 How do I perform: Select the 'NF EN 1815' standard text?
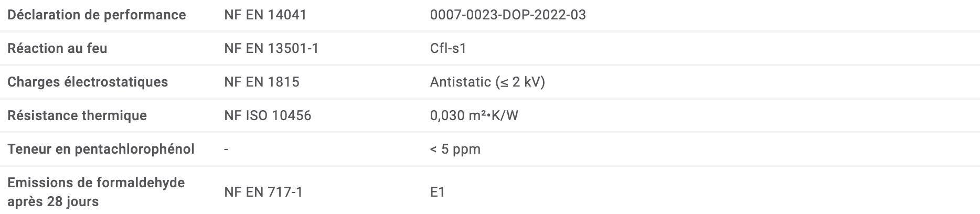pyautogui.click(x=261, y=82)
